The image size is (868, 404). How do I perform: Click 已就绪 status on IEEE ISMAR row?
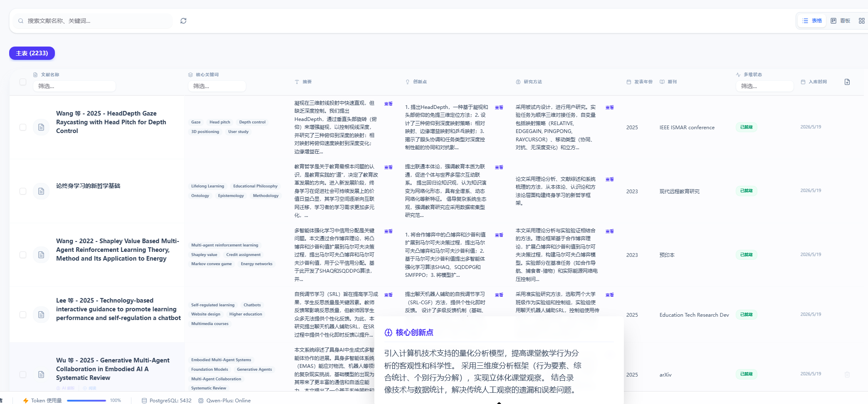pos(747,127)
